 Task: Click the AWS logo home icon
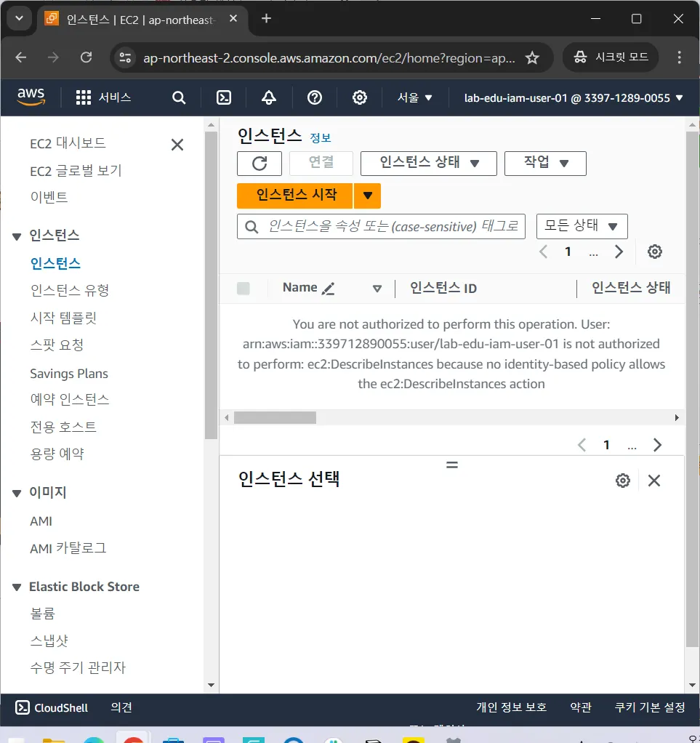(x=31, y=97)
